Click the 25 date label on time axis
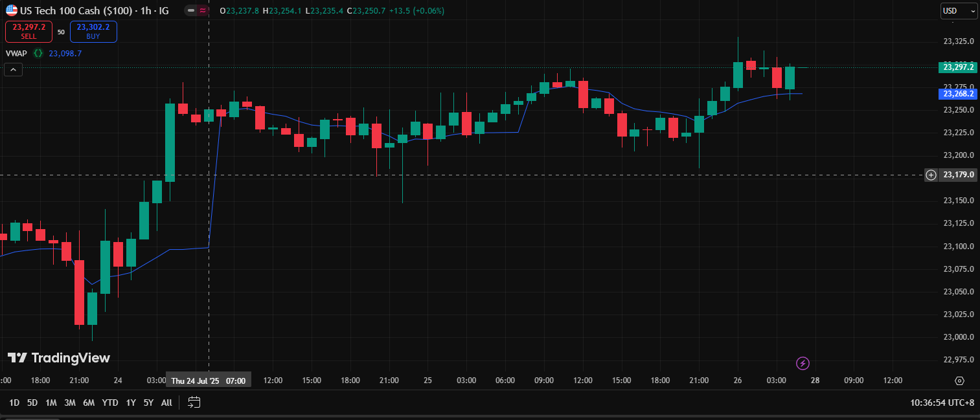The width and height of the screenshot is (980, 420). click(427, 381)
